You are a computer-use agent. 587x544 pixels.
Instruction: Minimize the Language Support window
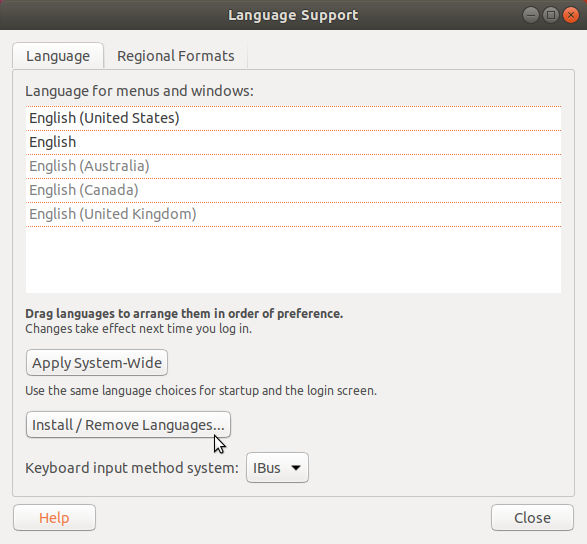[530, 15]
